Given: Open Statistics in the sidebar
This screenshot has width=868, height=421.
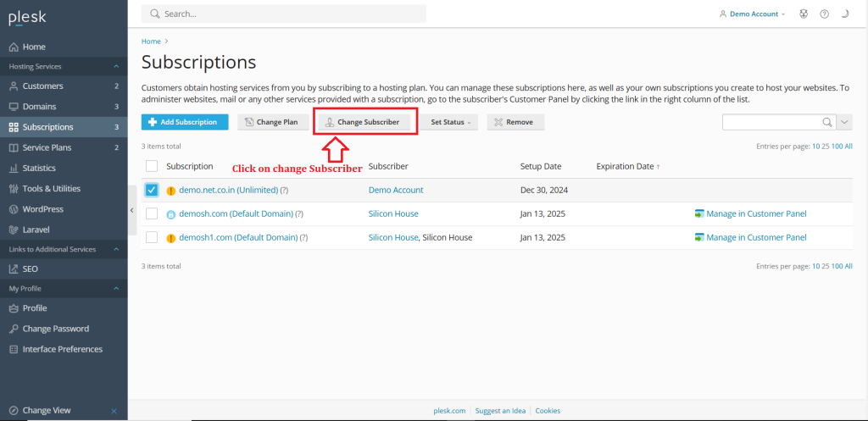Looking at the screenshot, I should click(x=64, y=169).
